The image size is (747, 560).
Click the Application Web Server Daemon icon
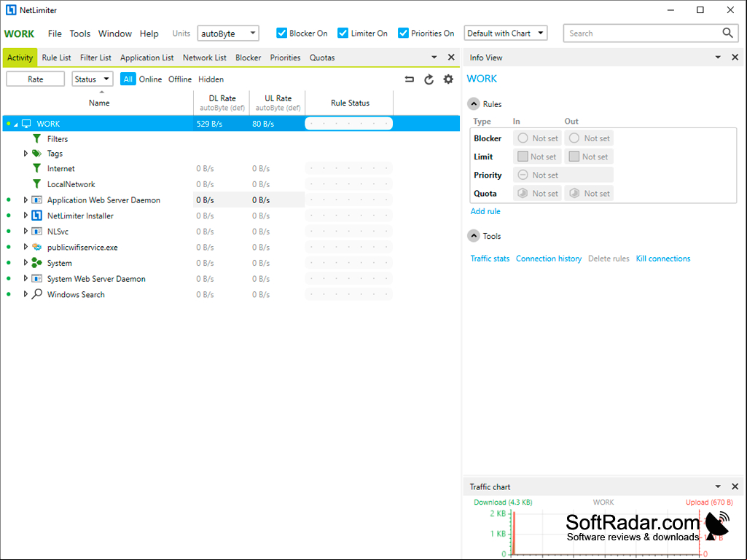point(36,200)
